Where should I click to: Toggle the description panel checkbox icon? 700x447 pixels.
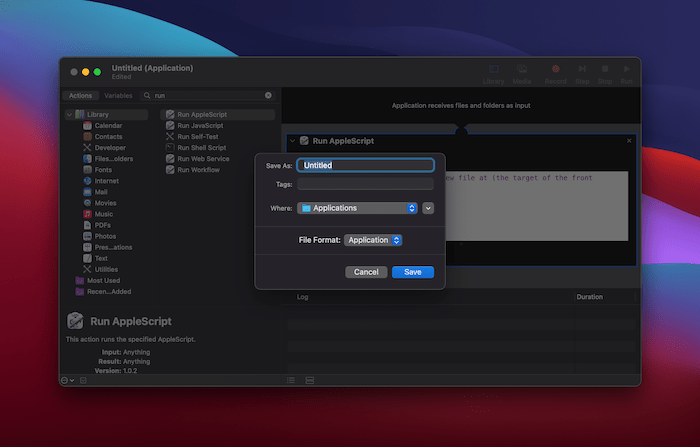(x=83, y=380)
